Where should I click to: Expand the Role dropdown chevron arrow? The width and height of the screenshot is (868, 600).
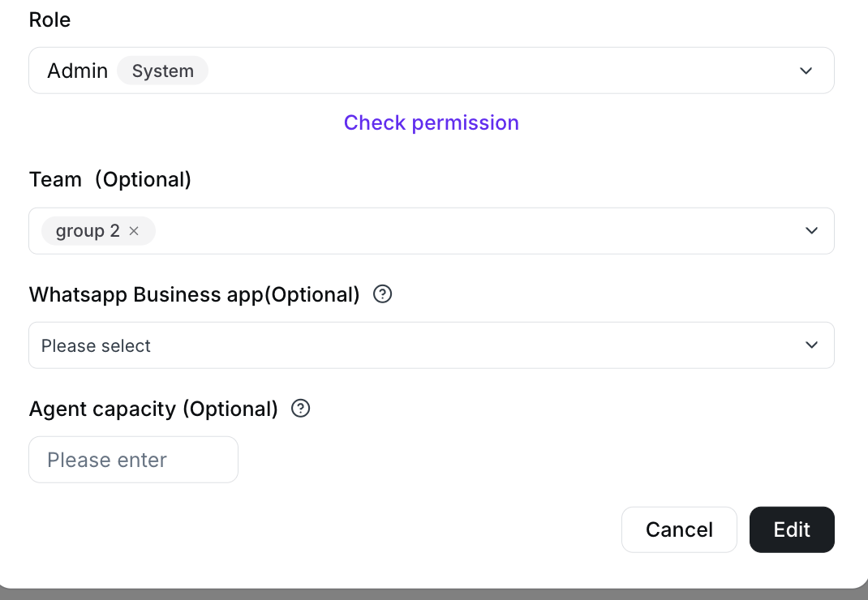click(806, 71)
